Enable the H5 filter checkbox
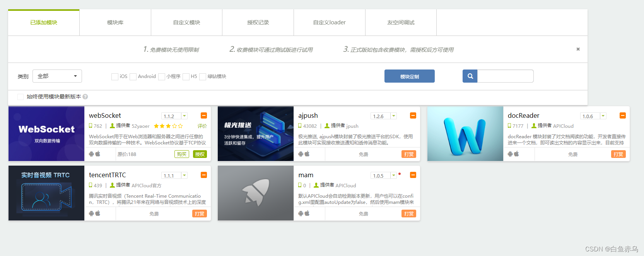 [x=186, y=76]
